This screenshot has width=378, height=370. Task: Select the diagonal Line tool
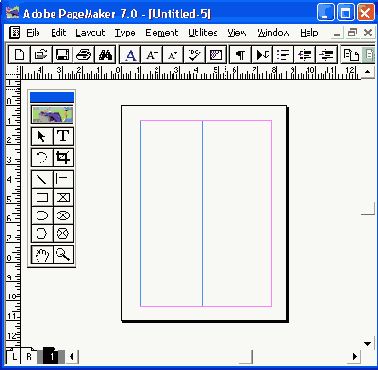point(42,179)
